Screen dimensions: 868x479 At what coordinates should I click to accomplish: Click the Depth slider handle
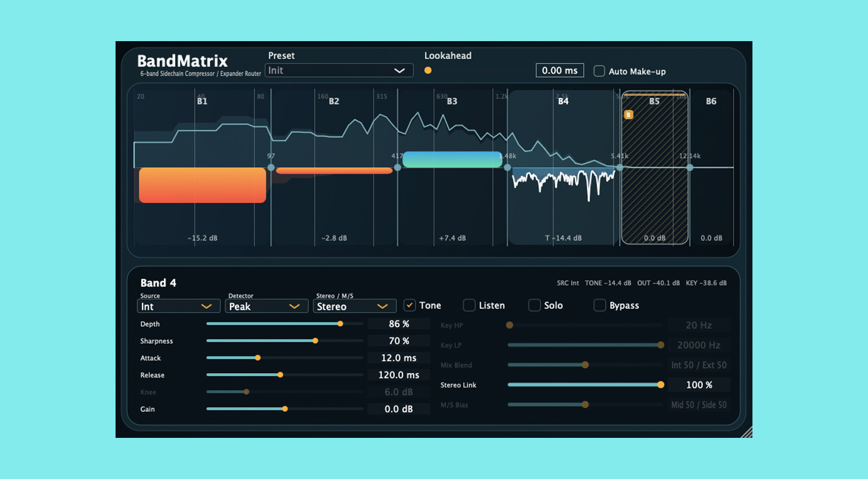coord(340,323)
